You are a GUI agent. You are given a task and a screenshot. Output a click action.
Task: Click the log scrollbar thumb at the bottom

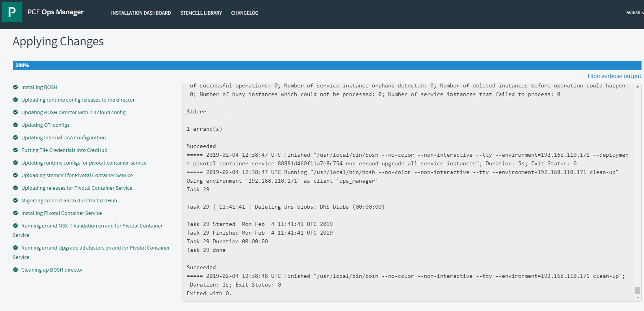[637, 291]
